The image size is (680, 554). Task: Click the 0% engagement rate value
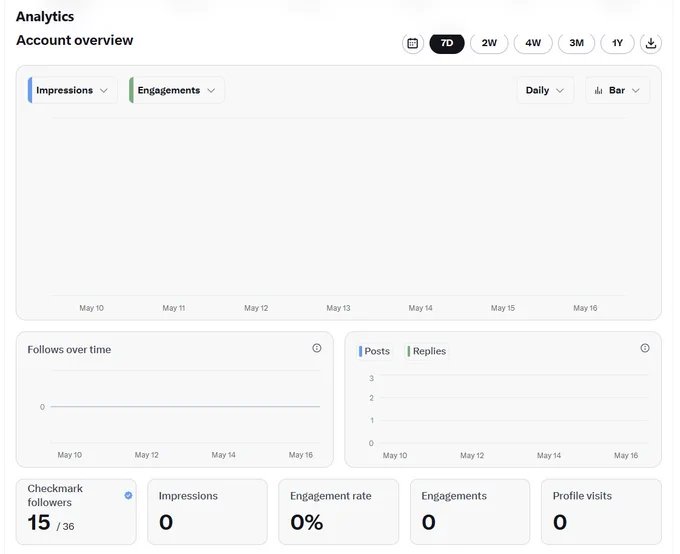click(307, 522)
